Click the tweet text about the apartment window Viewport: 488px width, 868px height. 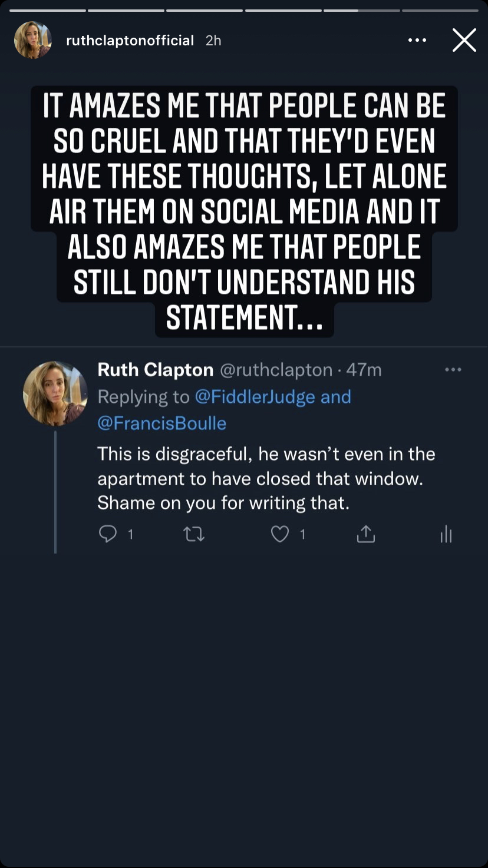pos(266,478)
